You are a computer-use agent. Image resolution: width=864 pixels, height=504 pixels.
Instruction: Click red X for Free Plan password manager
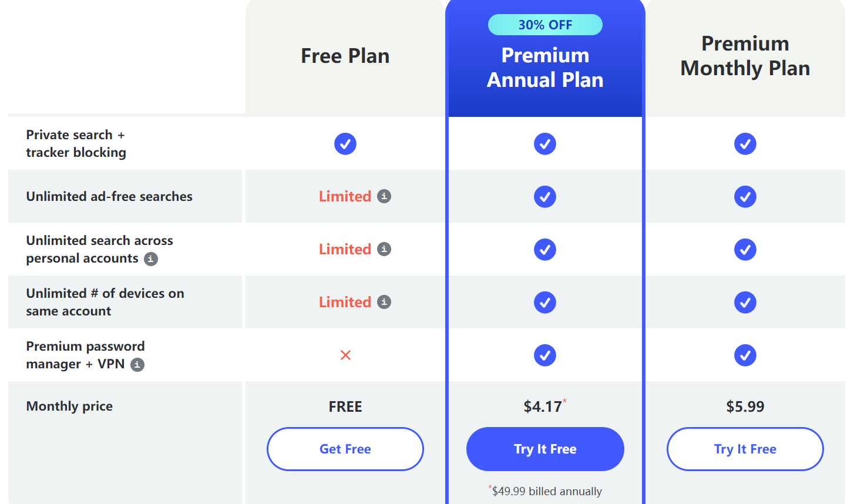point(345,355)
